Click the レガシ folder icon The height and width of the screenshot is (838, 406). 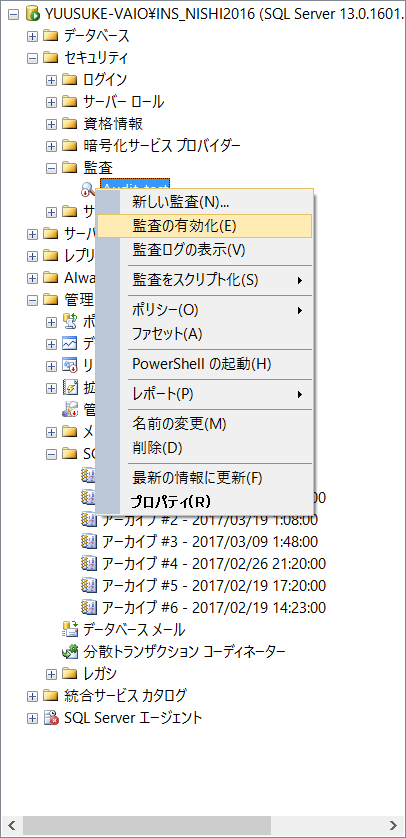[69, 673]
